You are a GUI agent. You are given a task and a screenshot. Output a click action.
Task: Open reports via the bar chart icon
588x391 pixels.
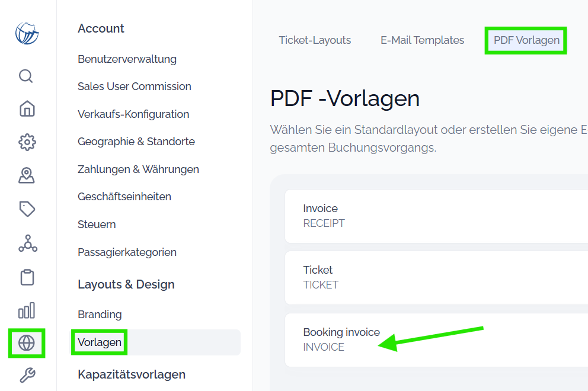pyautogui.click(x=26, y=310)
